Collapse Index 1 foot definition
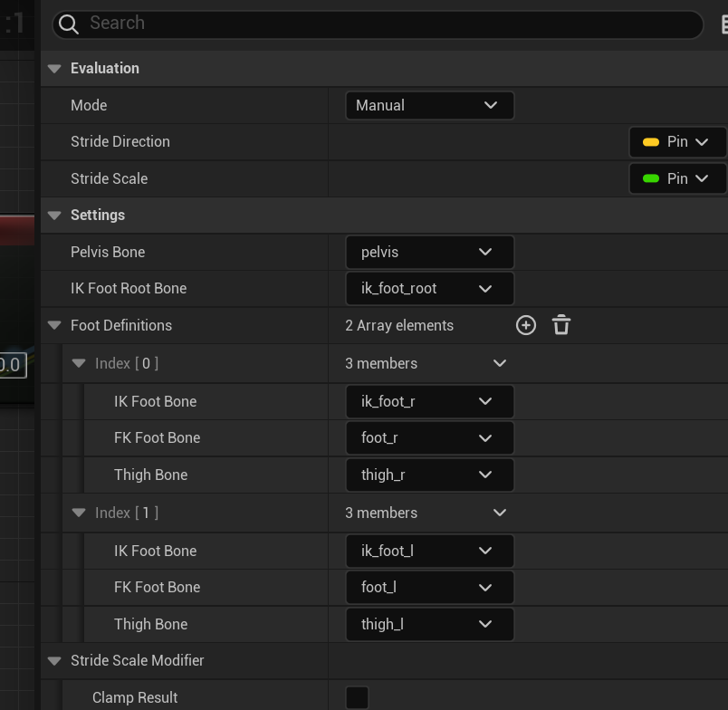The height and width of the screenshot is (710, 728). 79,513
